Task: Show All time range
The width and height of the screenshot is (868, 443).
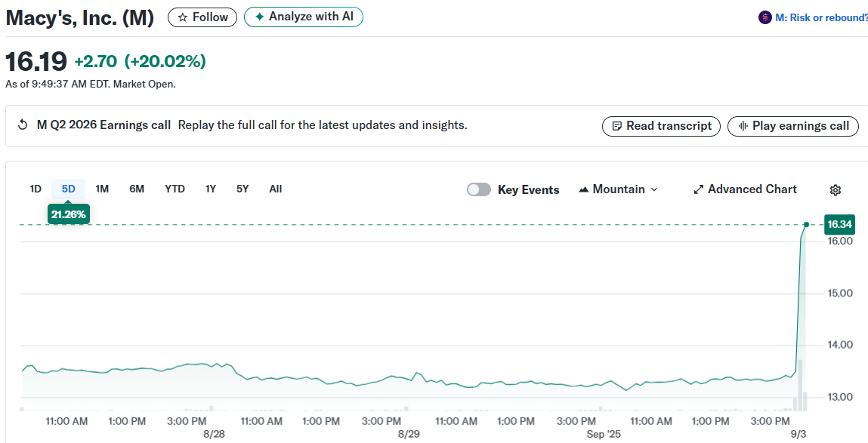Action: [276, 189]
